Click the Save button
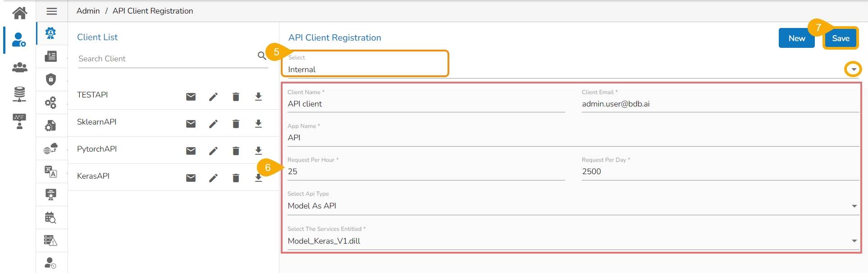868x273 pixels. [841, 38]
